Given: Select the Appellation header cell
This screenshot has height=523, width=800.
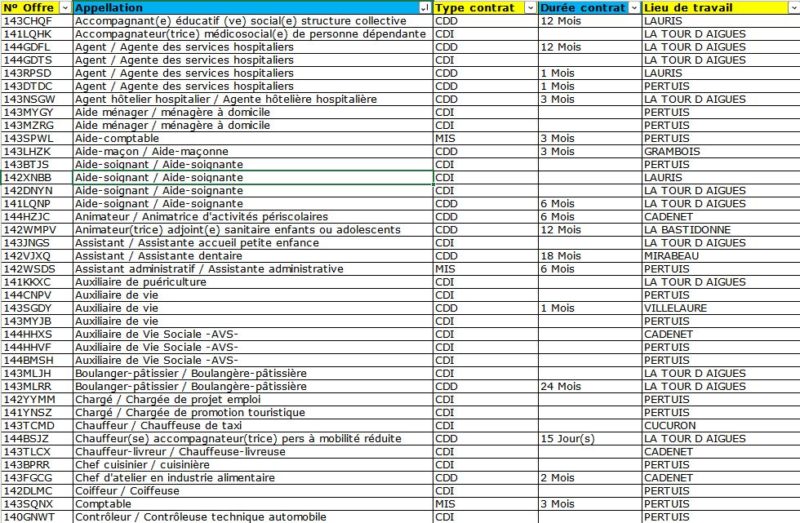Looking at the screenshot, I should pos(253,8).
